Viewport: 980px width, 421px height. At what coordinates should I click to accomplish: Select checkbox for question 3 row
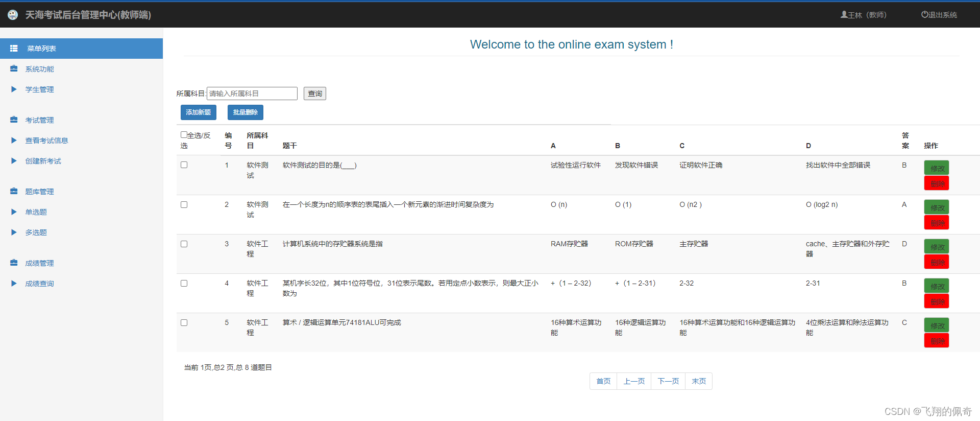(x=184, y=244)
